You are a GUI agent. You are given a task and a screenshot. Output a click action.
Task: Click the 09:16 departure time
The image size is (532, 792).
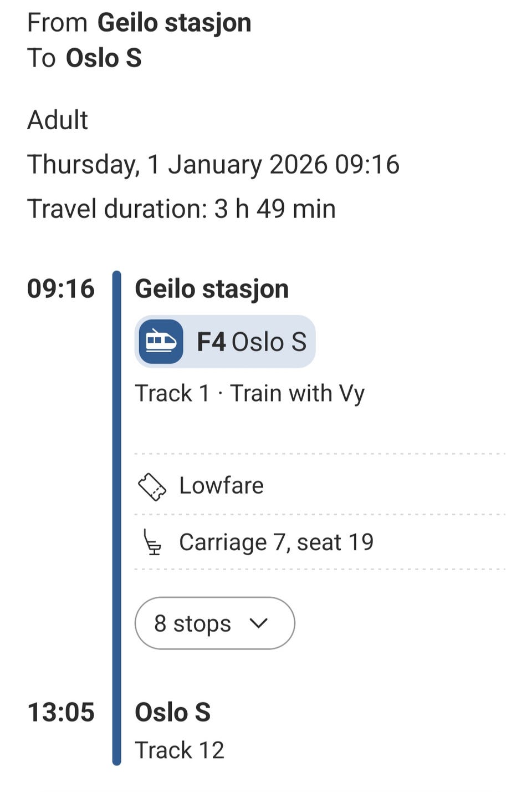pyautogui.click(x=61, y=289)
